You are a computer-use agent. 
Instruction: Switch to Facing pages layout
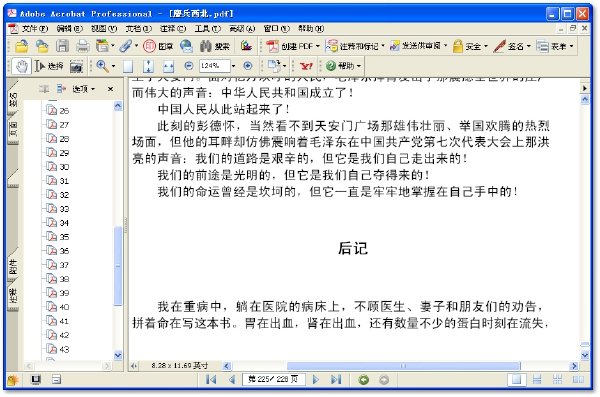(578, 379)
